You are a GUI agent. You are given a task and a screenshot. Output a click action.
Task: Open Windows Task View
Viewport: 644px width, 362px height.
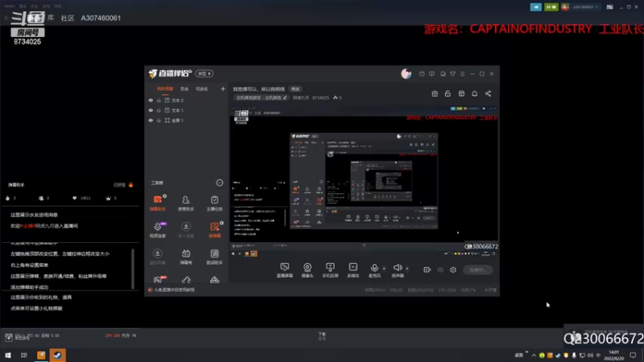24,355
